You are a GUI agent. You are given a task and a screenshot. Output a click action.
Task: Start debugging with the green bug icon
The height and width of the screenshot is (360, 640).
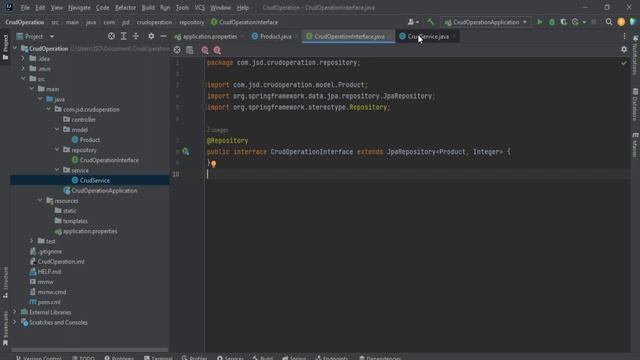tap(552, 22)
